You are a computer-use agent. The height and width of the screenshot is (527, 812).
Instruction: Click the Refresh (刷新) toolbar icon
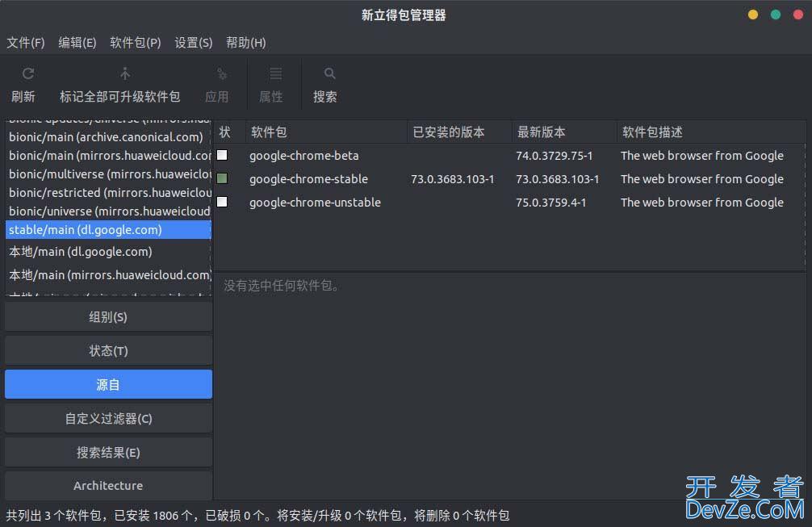28,73
